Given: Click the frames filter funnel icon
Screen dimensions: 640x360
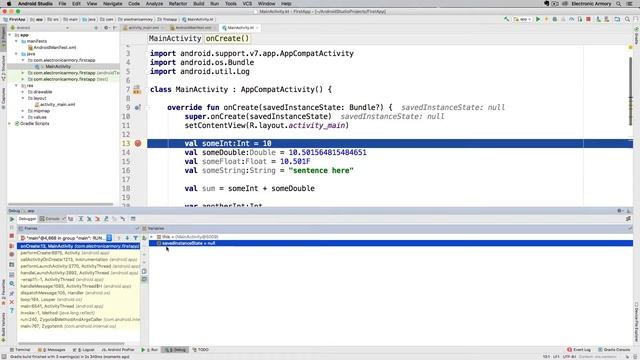Looking at the screenshot, I should (135, 238).
